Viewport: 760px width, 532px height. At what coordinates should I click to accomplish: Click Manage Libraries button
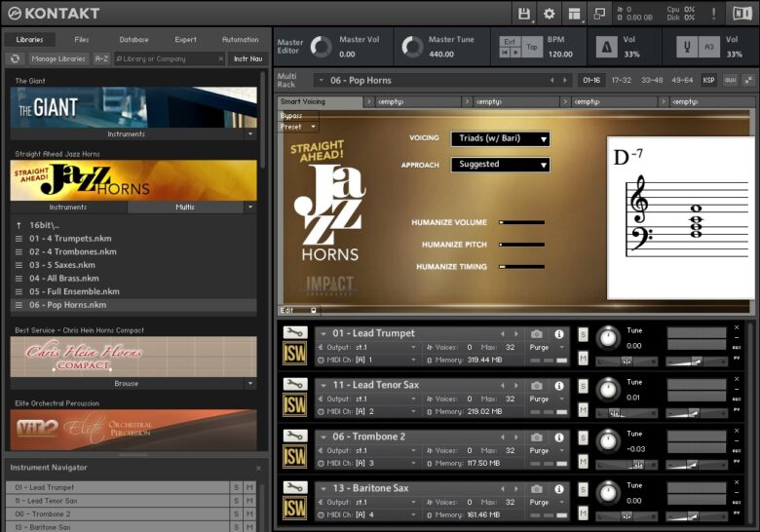(58, 58)
